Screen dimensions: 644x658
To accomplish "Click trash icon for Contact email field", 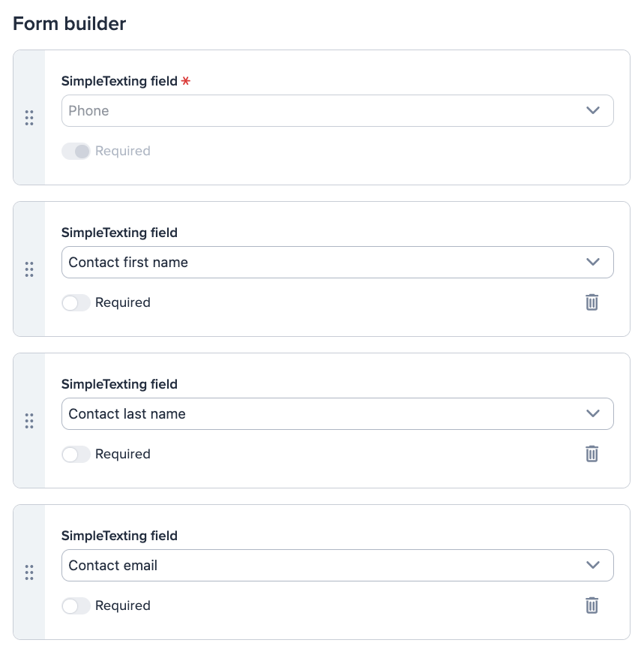I will 592,605.
